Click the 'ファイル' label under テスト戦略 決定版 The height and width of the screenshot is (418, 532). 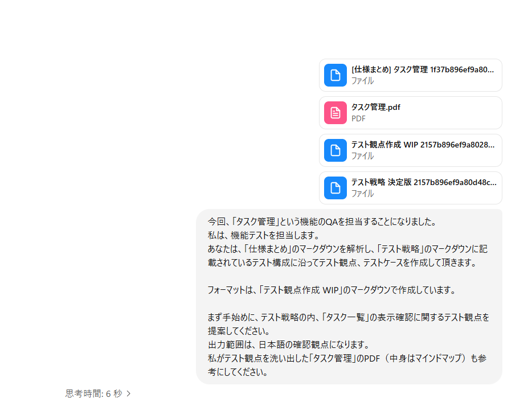coord(362,194)
